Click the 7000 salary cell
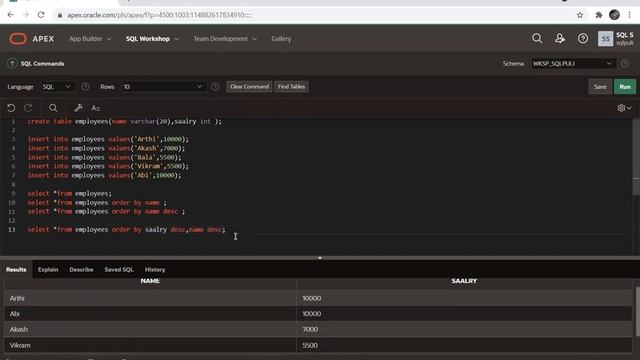The height and width of the screenshot is (360, 640). [x=464, y=329]
